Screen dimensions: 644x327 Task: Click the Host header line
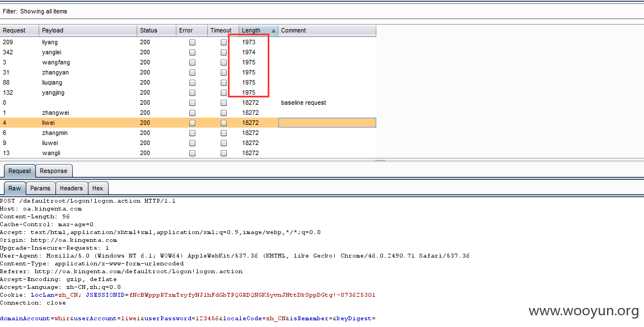[x=41, y=209]
